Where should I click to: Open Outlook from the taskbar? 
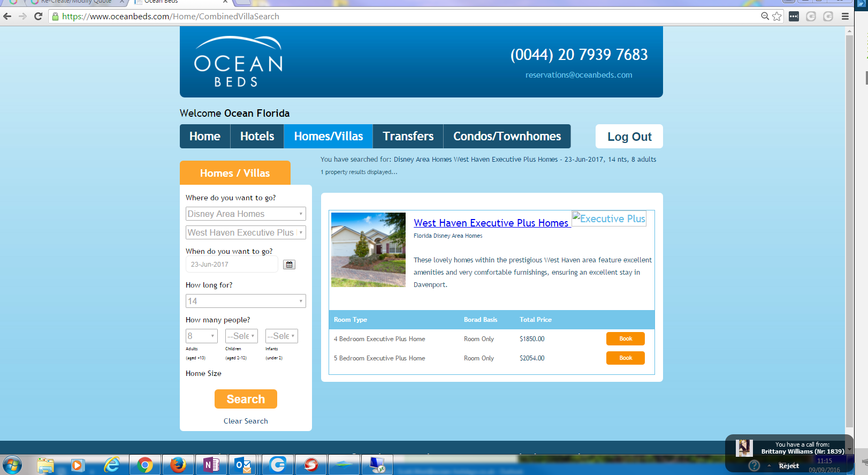244,465
